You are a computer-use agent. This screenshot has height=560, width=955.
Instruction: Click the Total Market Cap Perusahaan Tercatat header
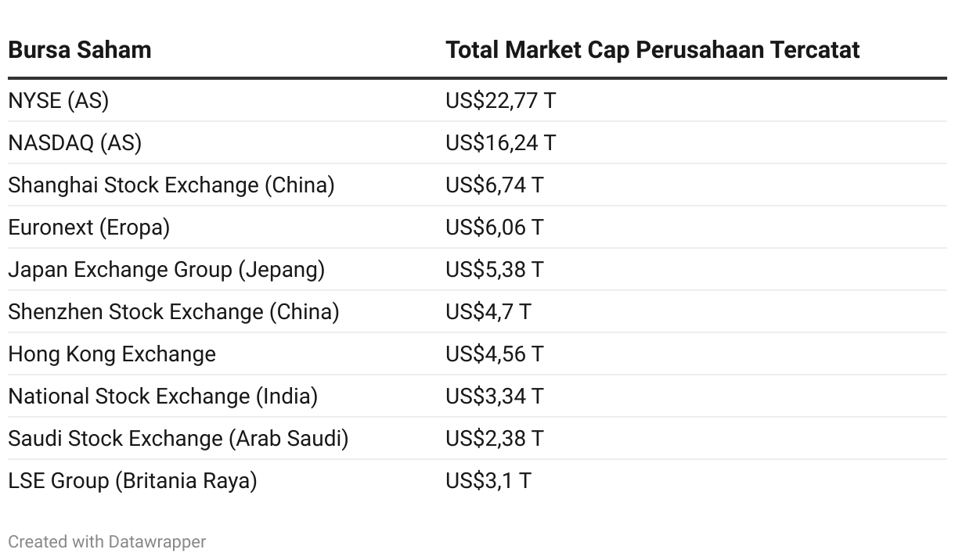tap(653, 50)
